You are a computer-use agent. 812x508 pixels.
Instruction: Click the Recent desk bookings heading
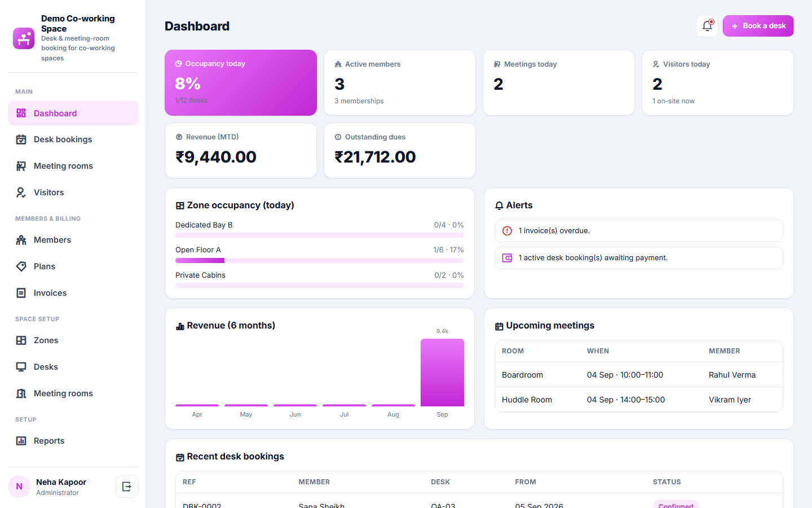[230, 457]
